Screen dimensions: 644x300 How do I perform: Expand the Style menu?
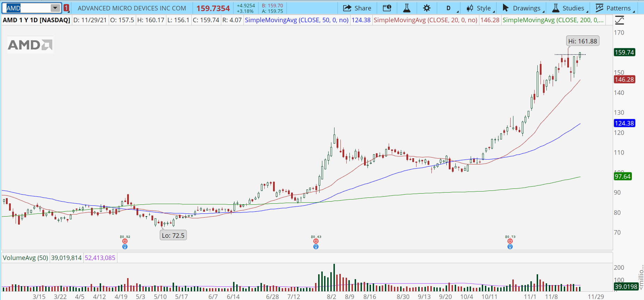coord(481,8)
